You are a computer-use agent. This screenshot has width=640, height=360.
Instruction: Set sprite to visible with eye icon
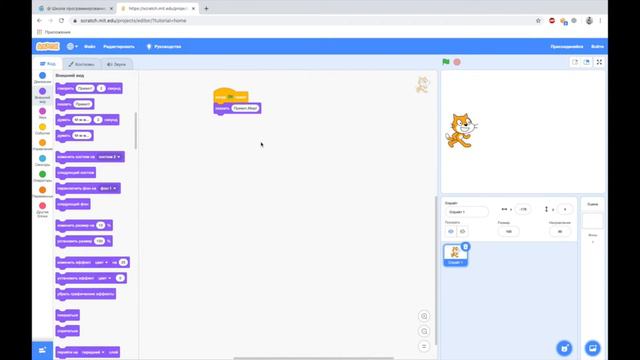(x=451, y=231)
